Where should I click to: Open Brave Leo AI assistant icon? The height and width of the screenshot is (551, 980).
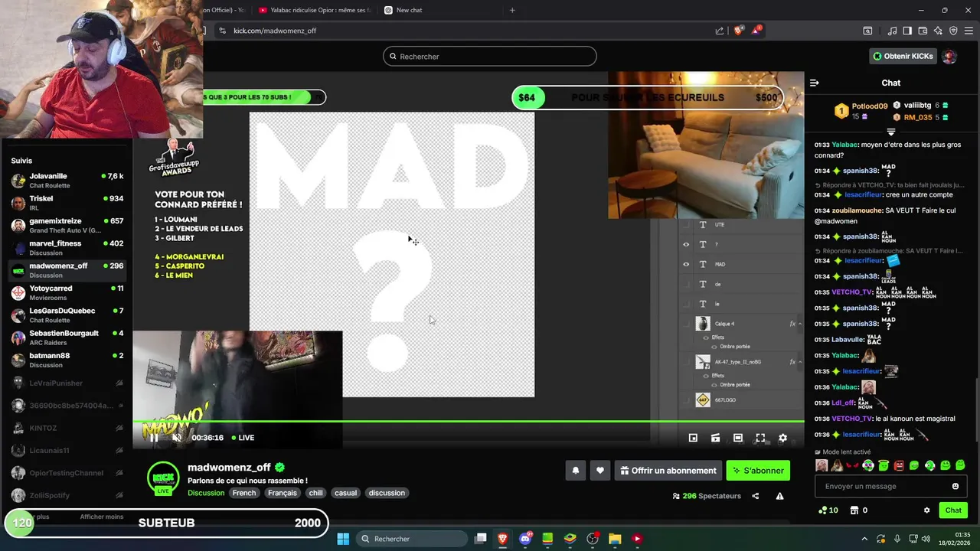pos(938,31)
